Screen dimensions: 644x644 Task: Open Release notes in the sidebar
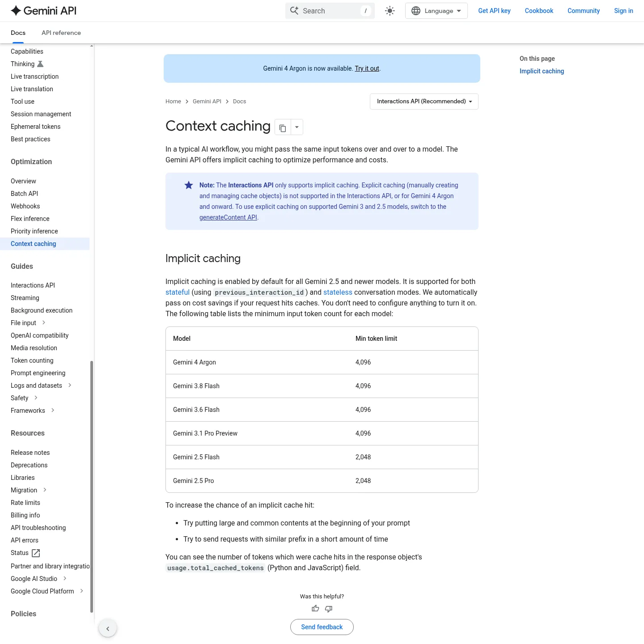[30, 453]
